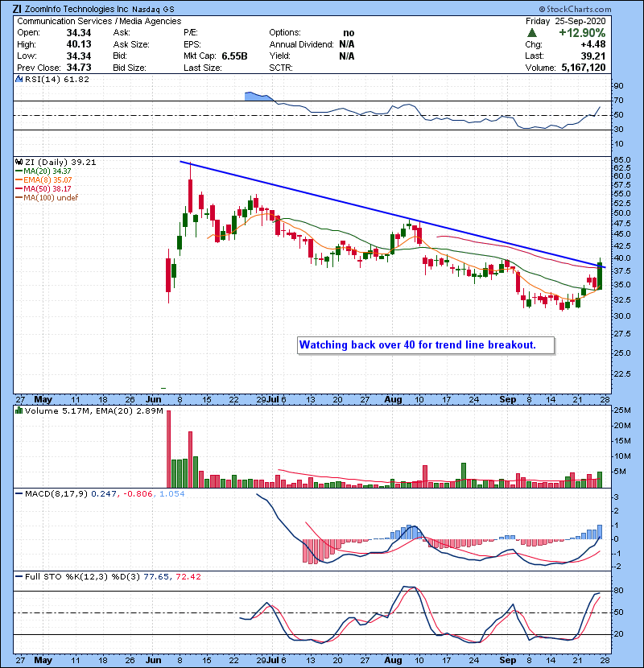This screenshot has width=644, height=668.
Task: Click the 65.0 price axis label
Action: pos(621,160)
